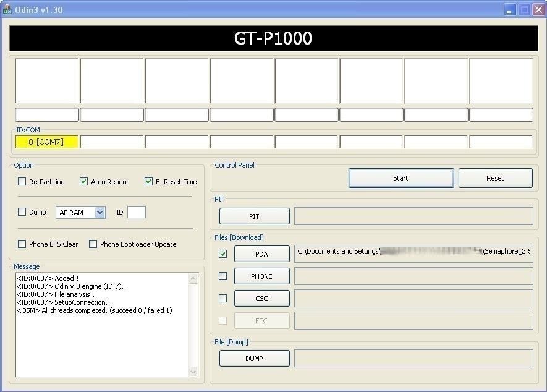This screenshot has height=392, width=547.
Task: Click Message log scroll down arrow
Action: pyautogui.click(x=193, y=372)
